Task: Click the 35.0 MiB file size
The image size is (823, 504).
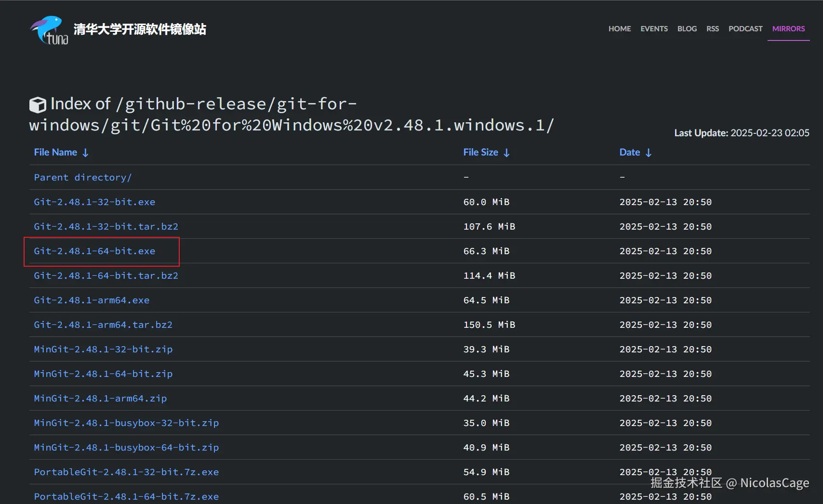Action: pyautogui.click(x=486, y=423)
